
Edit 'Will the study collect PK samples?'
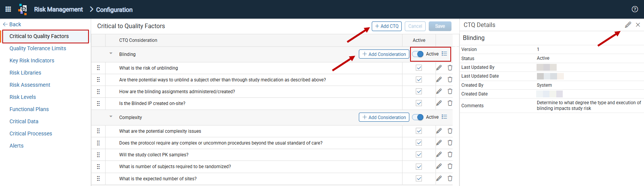(439, 154)
